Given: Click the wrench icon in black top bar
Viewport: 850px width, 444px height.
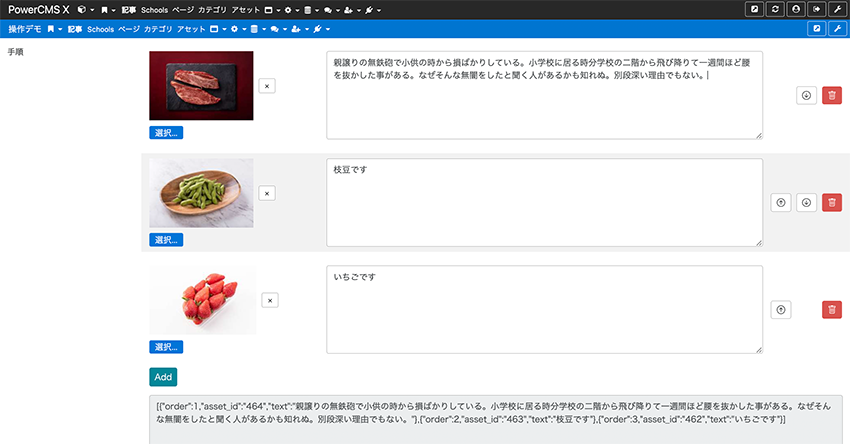Looking at the screenshot, I should pyautogui.click(x=838, y=9).
